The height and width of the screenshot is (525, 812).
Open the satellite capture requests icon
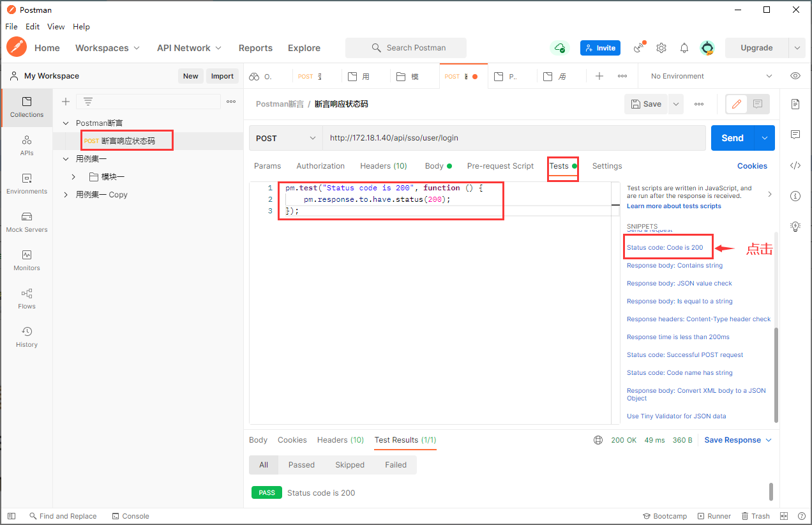638,48
